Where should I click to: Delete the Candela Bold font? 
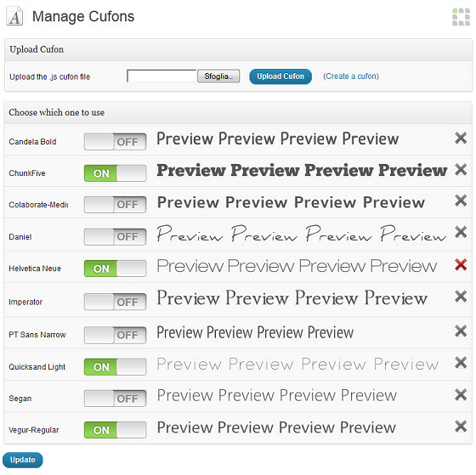point(461,138)
